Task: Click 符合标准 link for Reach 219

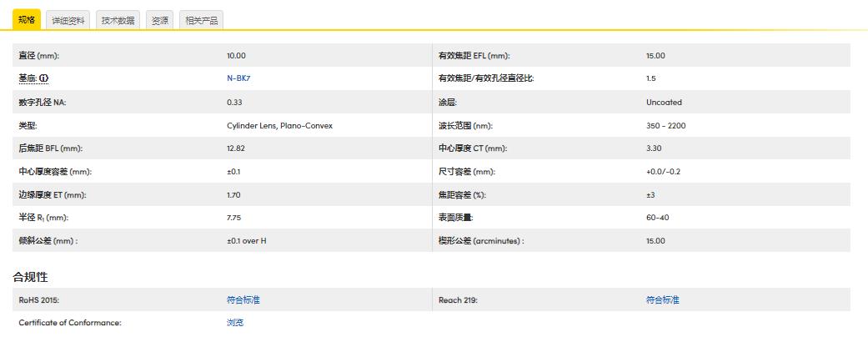Action: pos(662,299)
